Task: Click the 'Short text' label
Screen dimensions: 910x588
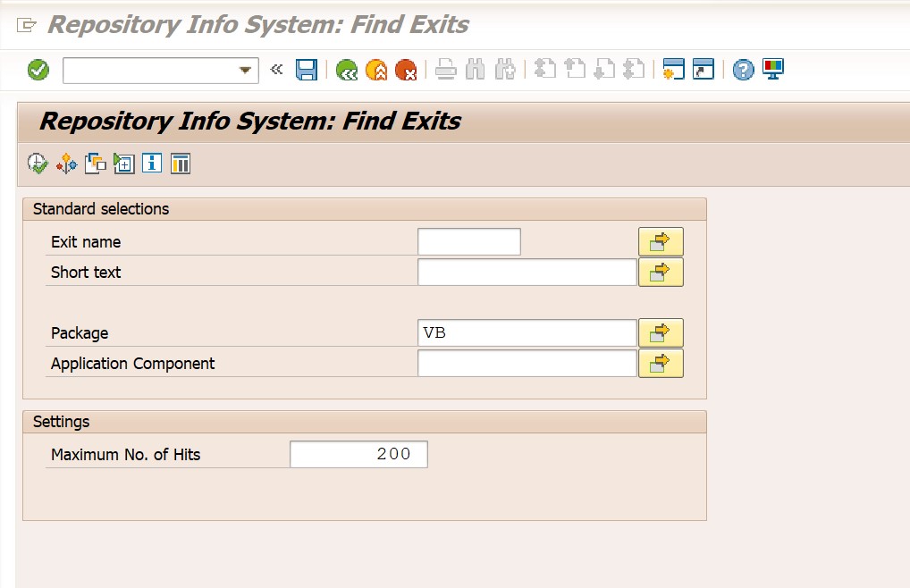Action: click(86, 272)
